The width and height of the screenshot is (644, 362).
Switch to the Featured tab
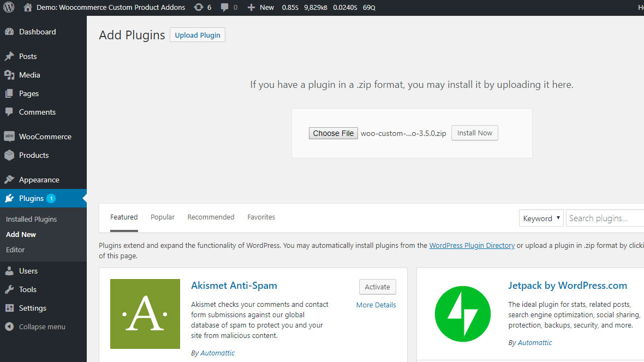tap(124, 217)
